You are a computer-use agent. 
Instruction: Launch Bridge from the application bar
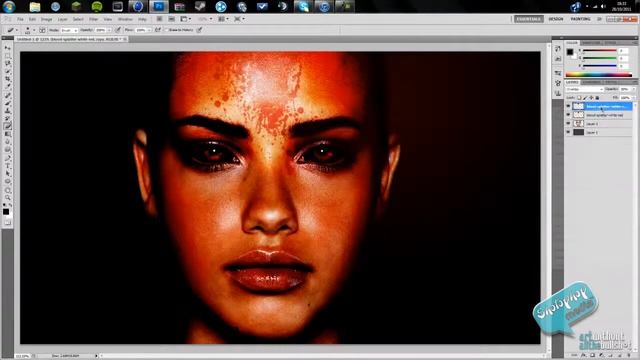point(160,19)
